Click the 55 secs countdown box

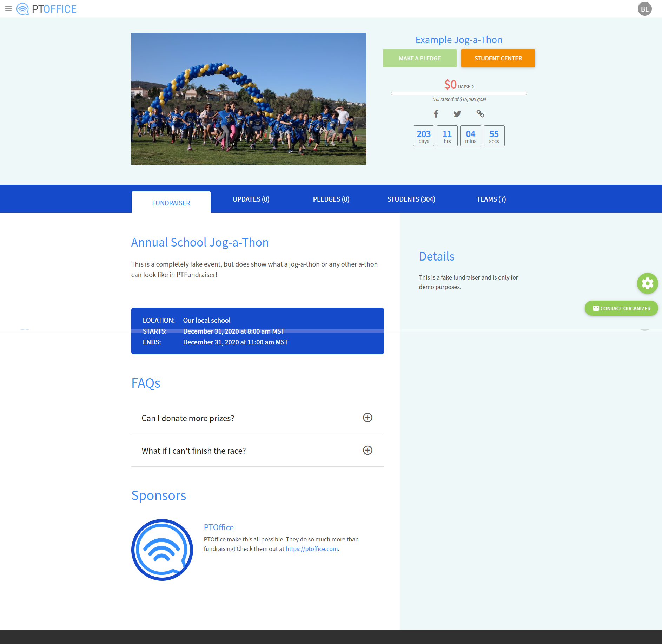494,136
